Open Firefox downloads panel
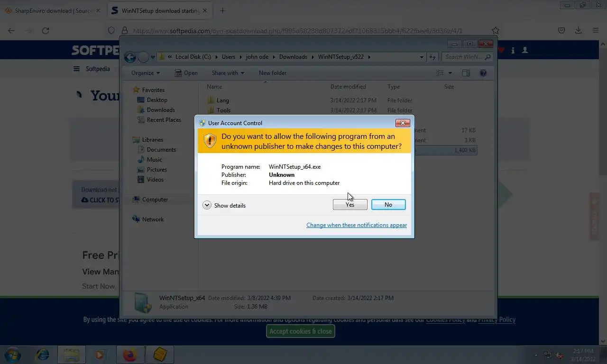The image size is (607, 364). (579, 30)
